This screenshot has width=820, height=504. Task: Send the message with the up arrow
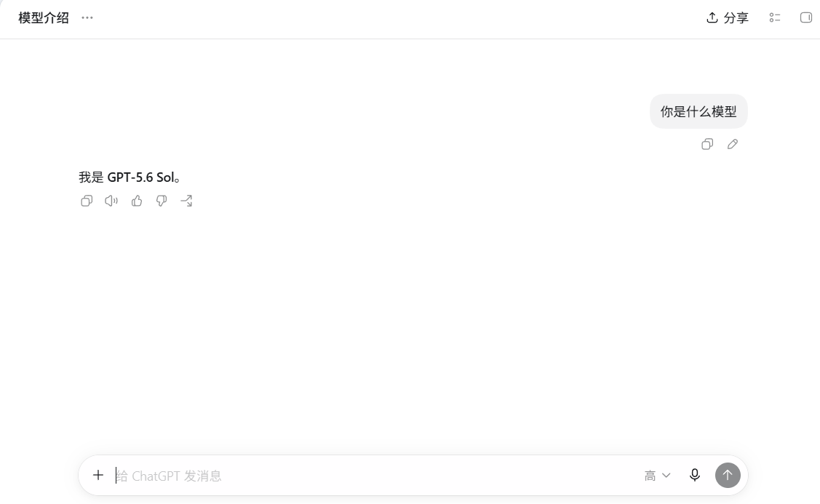(x=728, y=475)
